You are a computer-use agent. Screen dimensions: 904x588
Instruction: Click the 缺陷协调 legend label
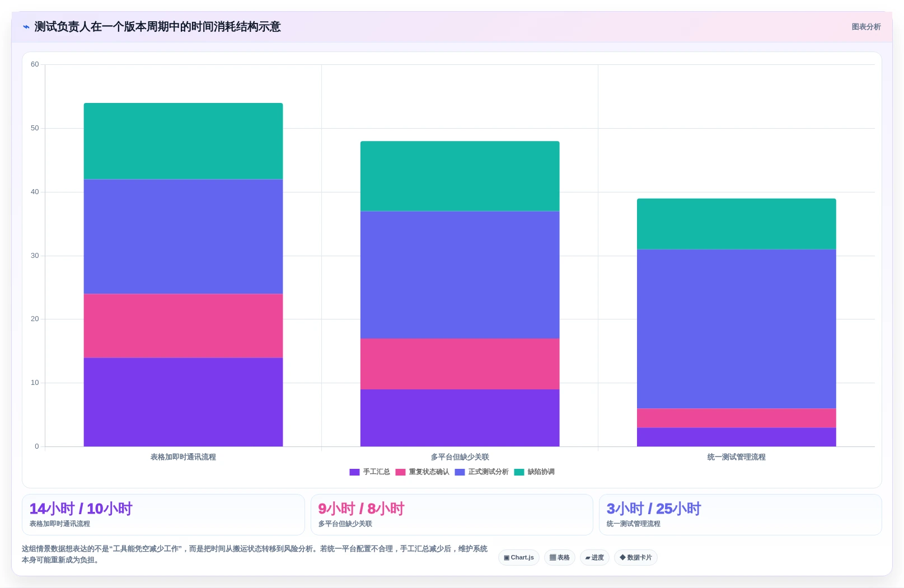(541, 472)
